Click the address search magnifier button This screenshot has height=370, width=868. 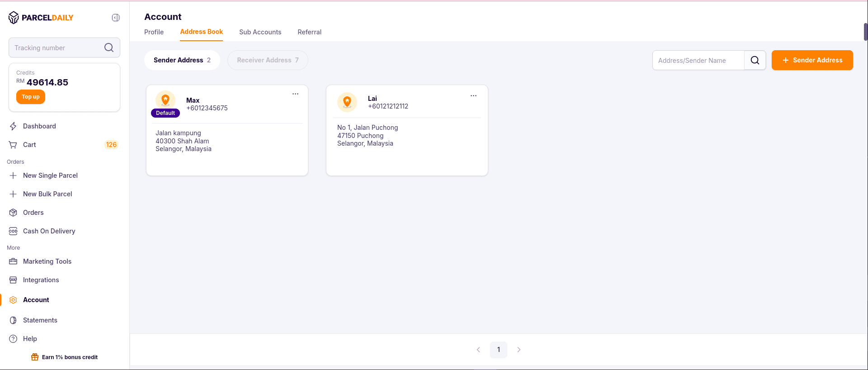point(755,60)
